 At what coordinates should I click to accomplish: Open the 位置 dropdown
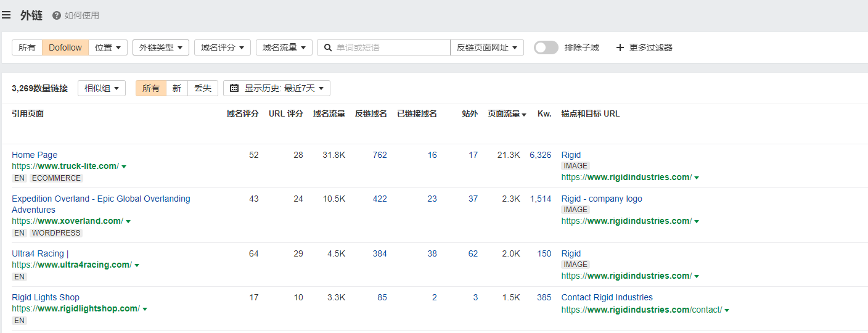[x=108, y=47]
